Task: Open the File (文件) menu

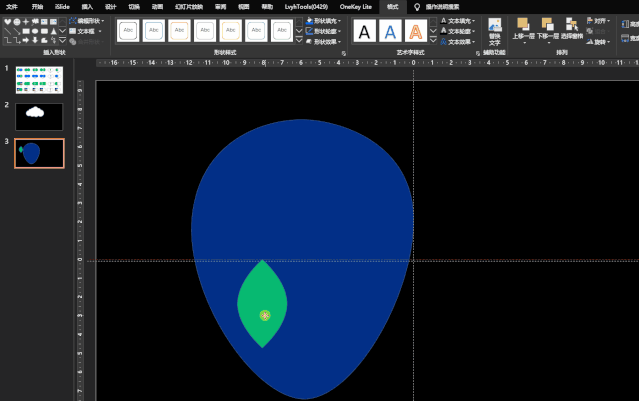Action: coord(11,6)
